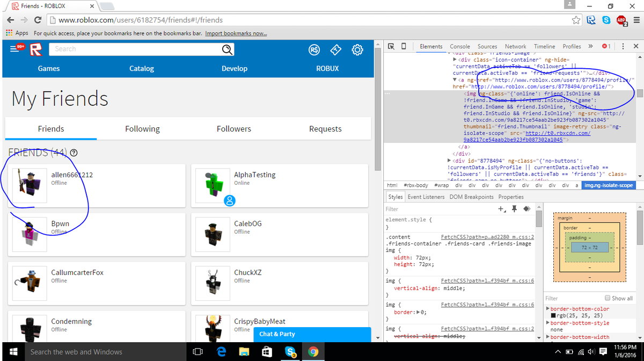The height and width of the screenshot is (361, 644).
Task: Click the New Style Rule plus icon
Action: pos(502,209)
